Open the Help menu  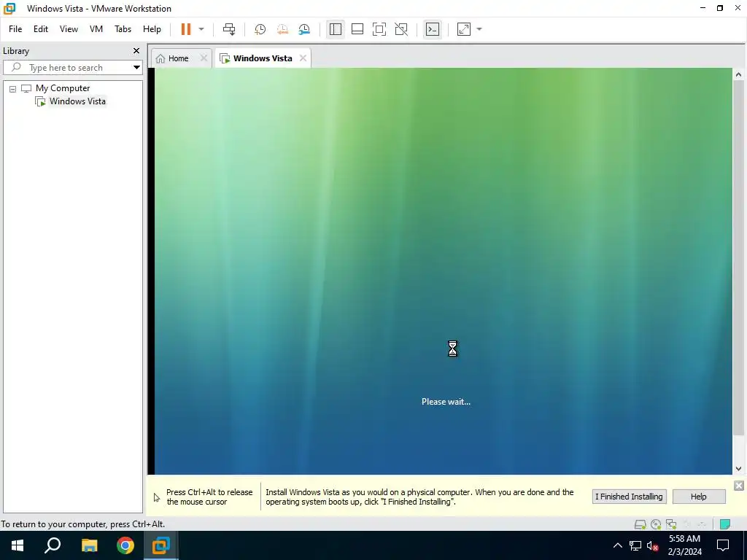[152, 29]
